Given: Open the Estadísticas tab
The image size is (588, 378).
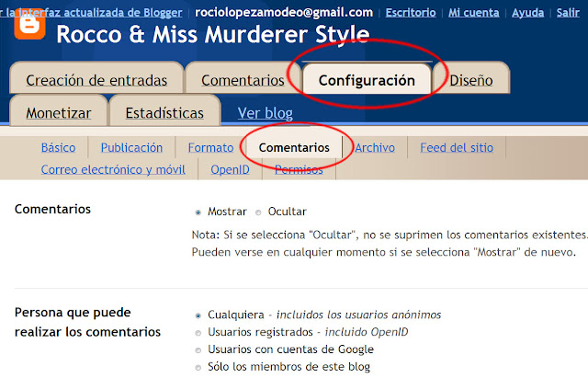Looking at the screenshot, I should pyautogui.click(x=164, y=113).
